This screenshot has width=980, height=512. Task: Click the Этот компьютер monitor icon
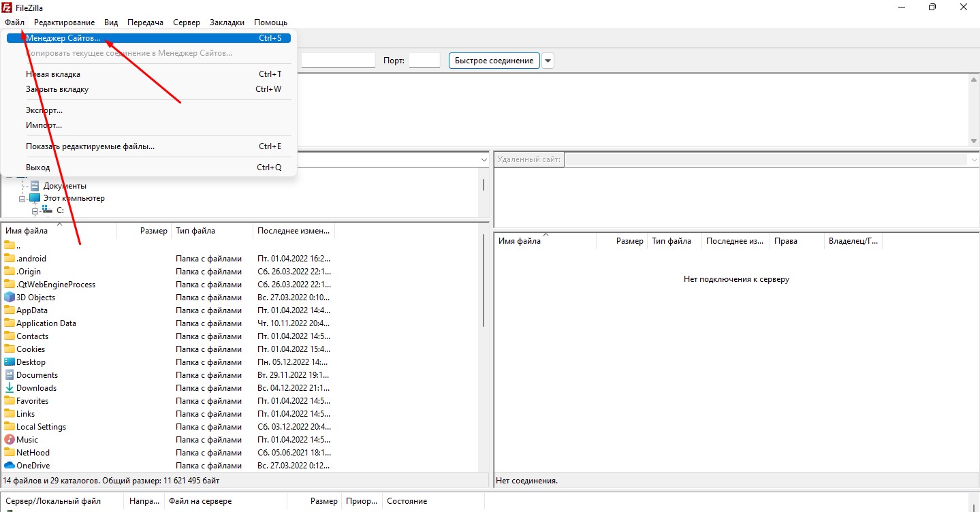point(35,198)
